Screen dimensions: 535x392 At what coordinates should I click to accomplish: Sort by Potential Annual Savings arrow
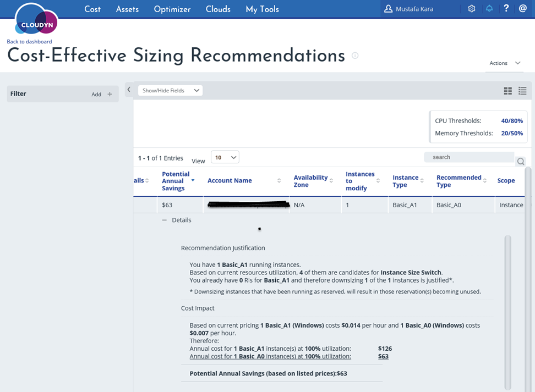[x=193, y=180]
